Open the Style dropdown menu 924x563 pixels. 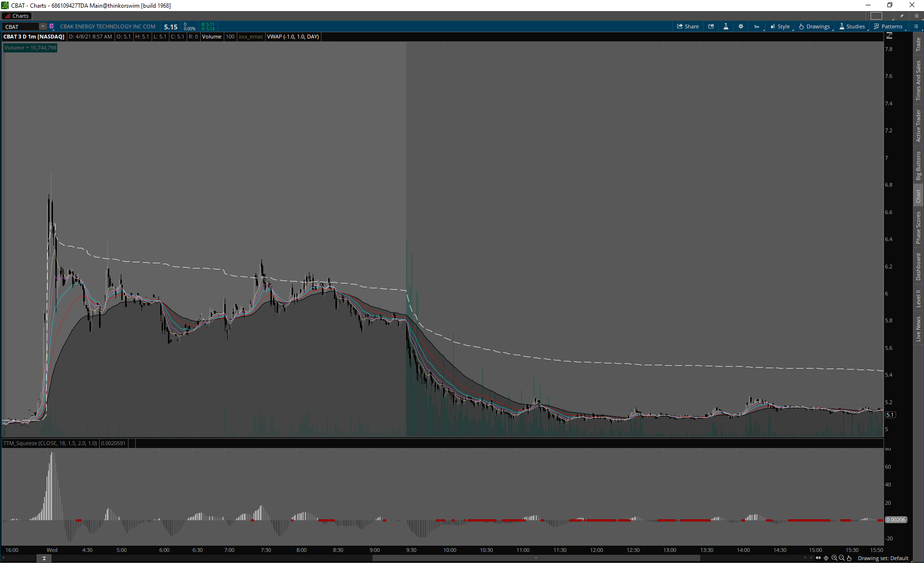[780, 26]
